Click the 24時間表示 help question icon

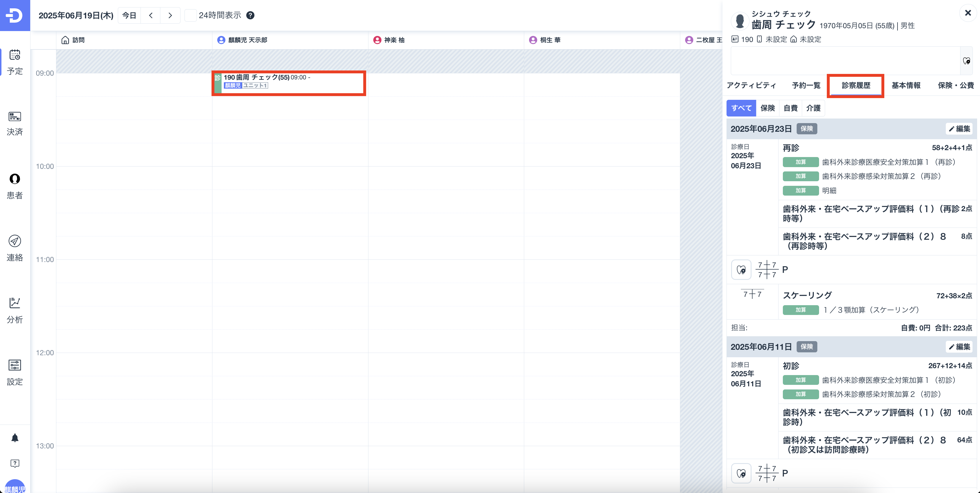[x=250, y=15]
